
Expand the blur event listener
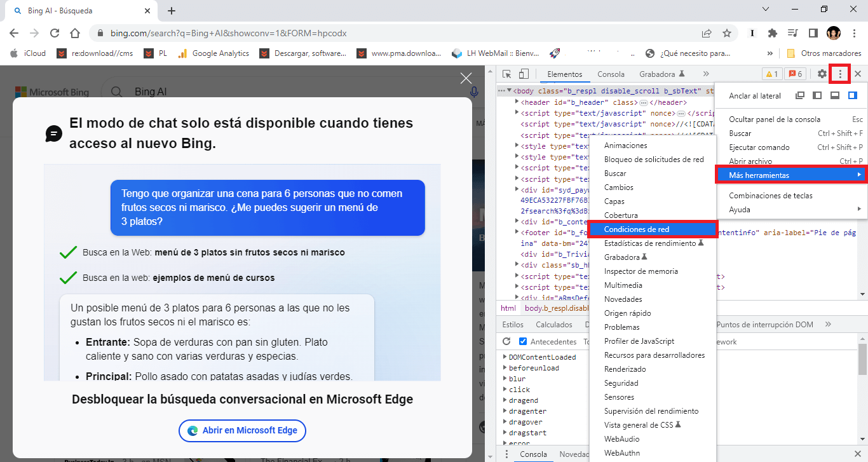coord(505,379)
